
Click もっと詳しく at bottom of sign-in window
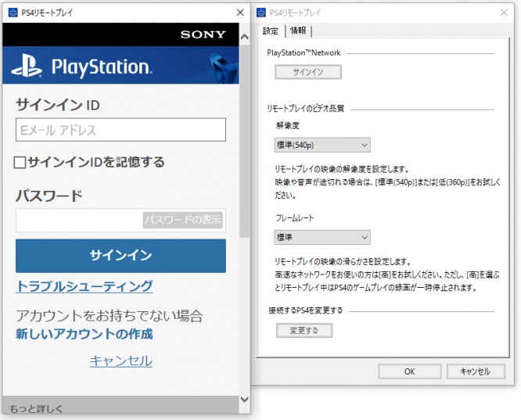click(x=36, y=409)
